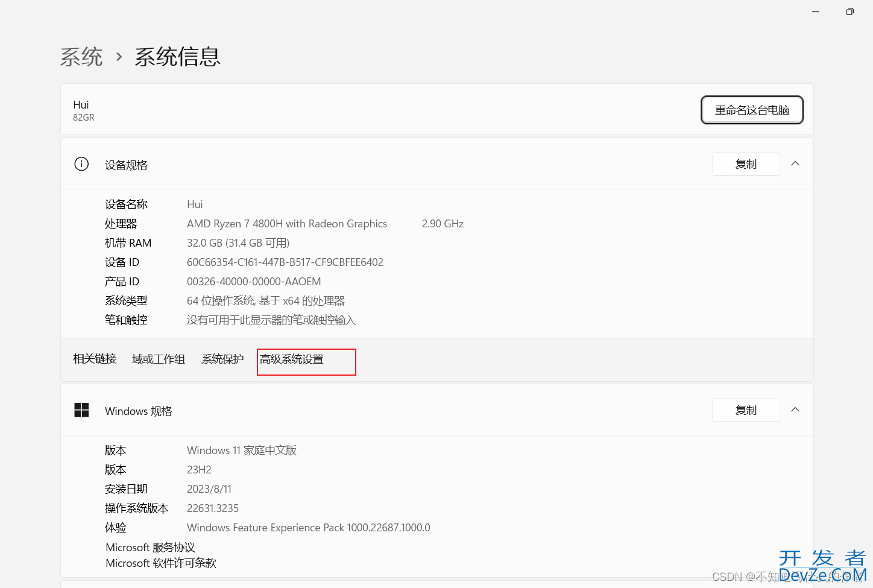The height and width of the screenshot is (588, 873).
Task: Click the breadcrumb arrow separator
Action: coord(119,57)
